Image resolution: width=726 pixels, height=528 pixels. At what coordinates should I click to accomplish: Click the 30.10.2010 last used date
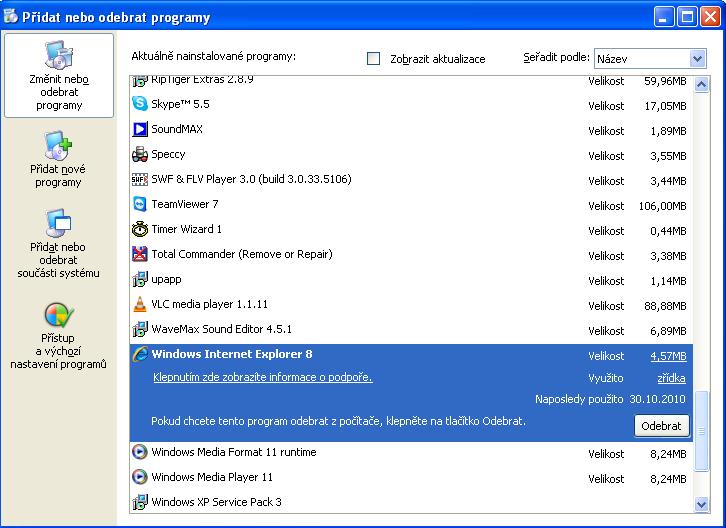tap(657, 399)
